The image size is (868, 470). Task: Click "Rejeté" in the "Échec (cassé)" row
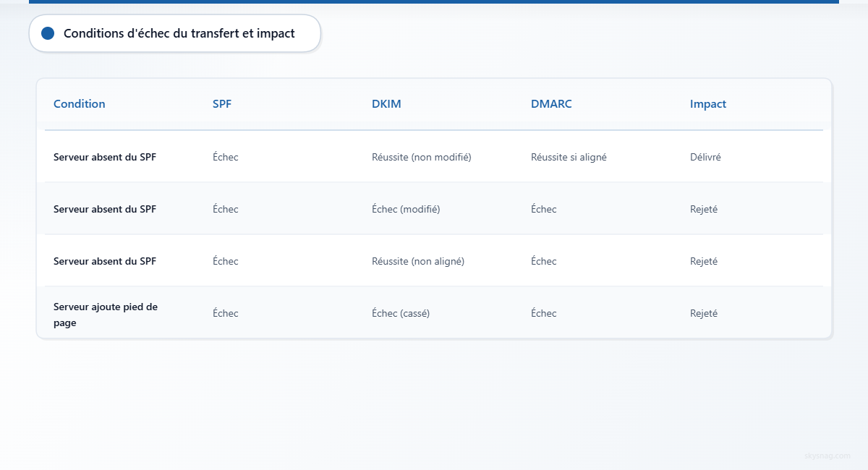[x=704, y=313]
